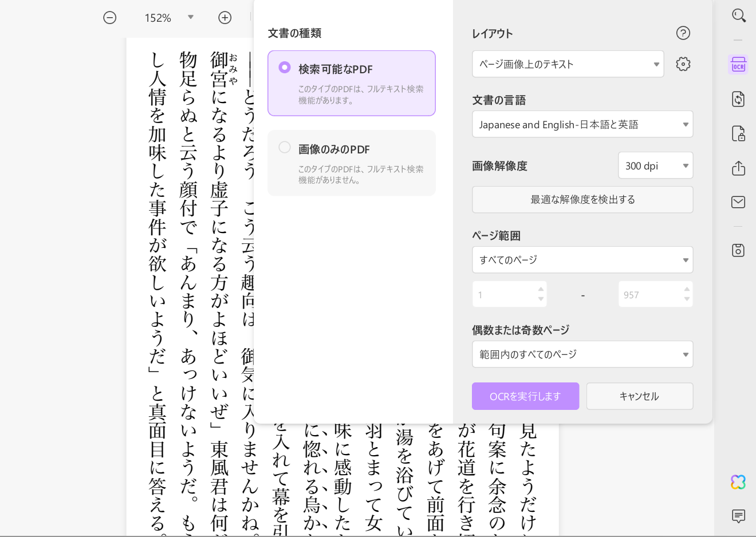Click the OCRを実行します button
The image size is (756, 537).
coord(525,396)
